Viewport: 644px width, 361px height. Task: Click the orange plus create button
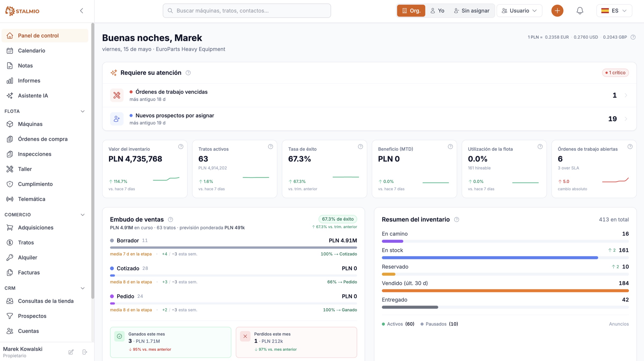557,11
